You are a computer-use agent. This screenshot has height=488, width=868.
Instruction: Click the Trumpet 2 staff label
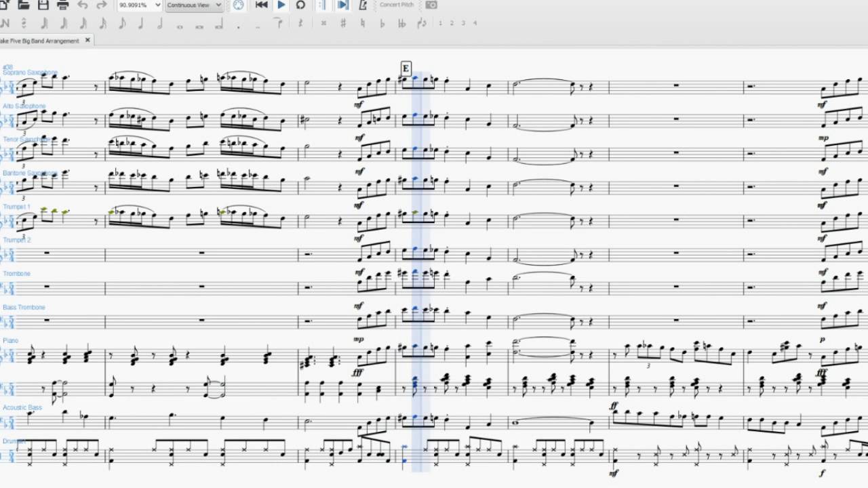coord(16,240)
